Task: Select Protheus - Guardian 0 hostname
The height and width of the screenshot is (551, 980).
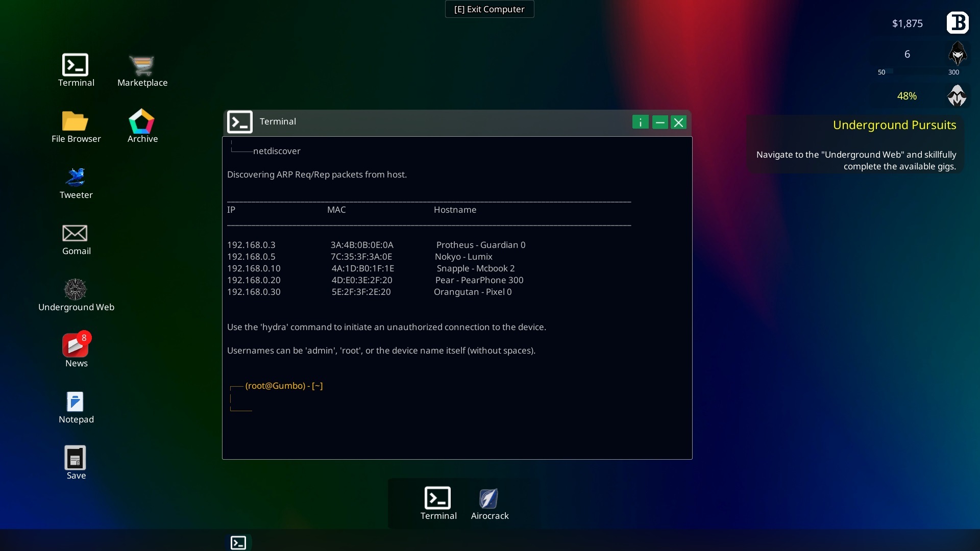Action: [x=481, y=244]
